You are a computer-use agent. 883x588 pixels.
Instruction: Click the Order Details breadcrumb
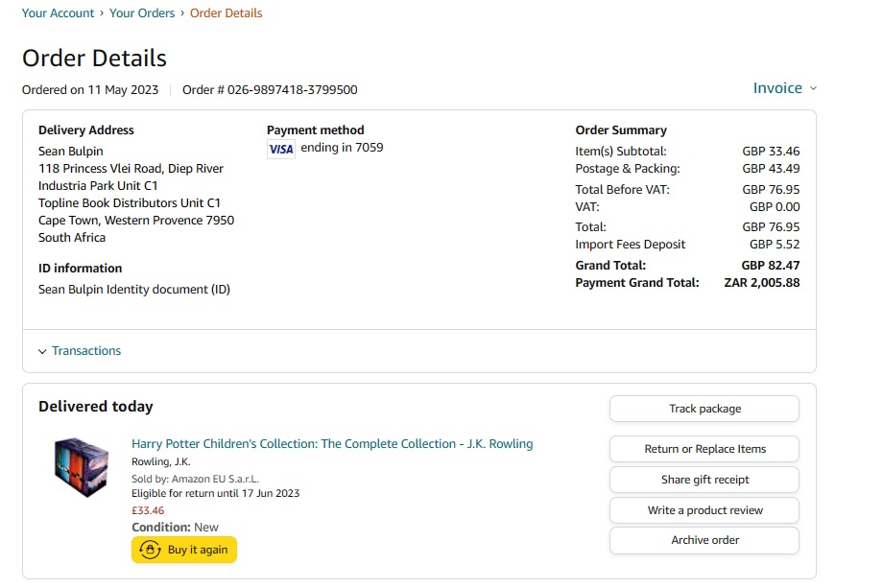226,12
